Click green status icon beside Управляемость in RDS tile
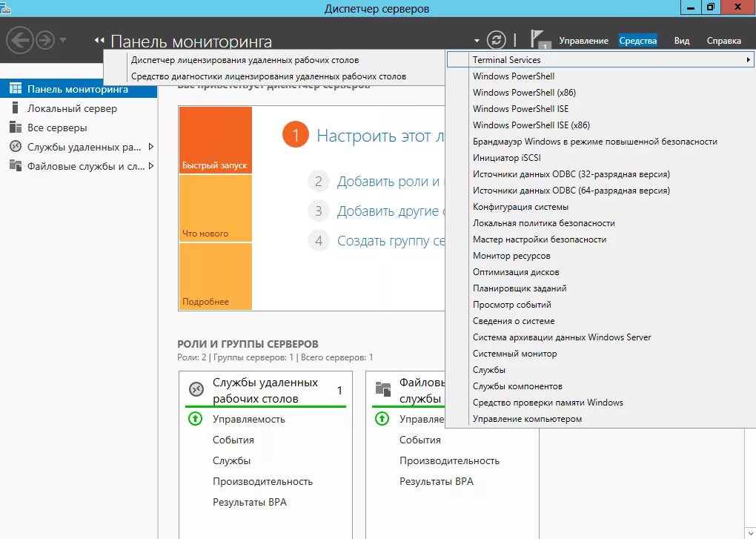This screenshot has height=539, width=756. coord(195,418)
